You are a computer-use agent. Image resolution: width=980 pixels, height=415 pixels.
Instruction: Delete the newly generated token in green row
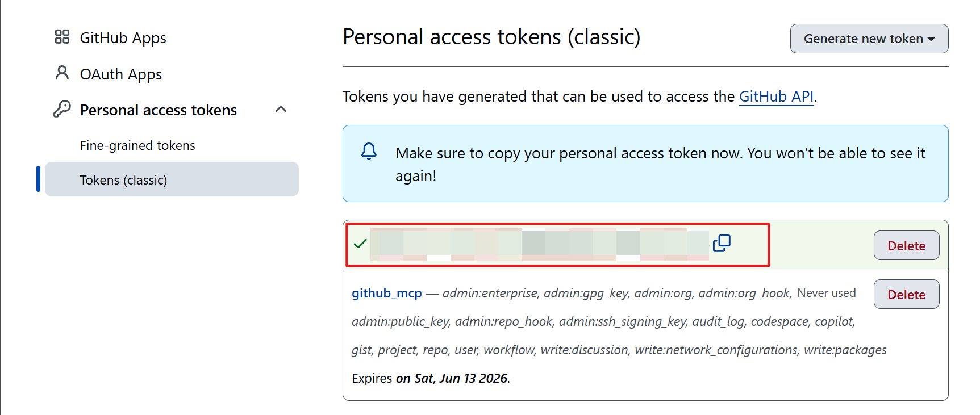tap(906, 245)
